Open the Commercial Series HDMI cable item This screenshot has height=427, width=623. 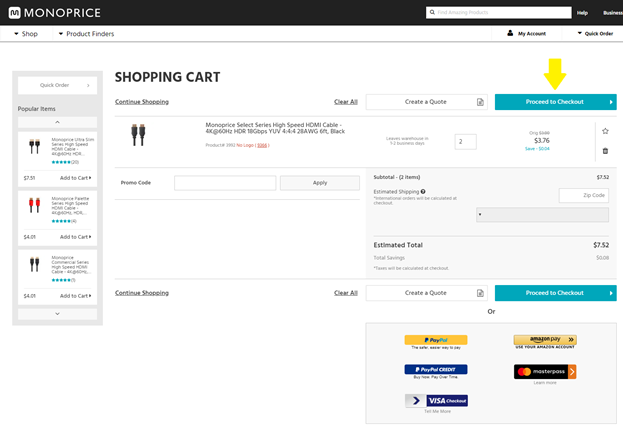pos(71,265)
